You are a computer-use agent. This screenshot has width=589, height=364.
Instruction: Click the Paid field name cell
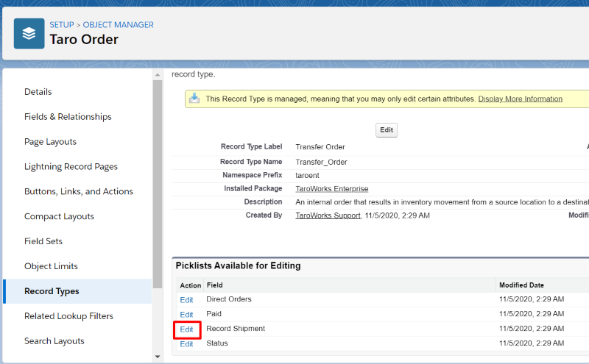click(x=214, y=314)
